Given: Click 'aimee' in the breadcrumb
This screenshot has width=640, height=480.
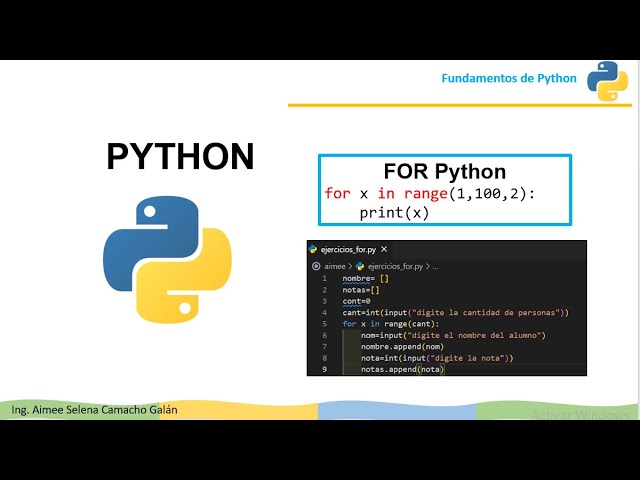Looking at the screenshot, I should pos(335,266).
